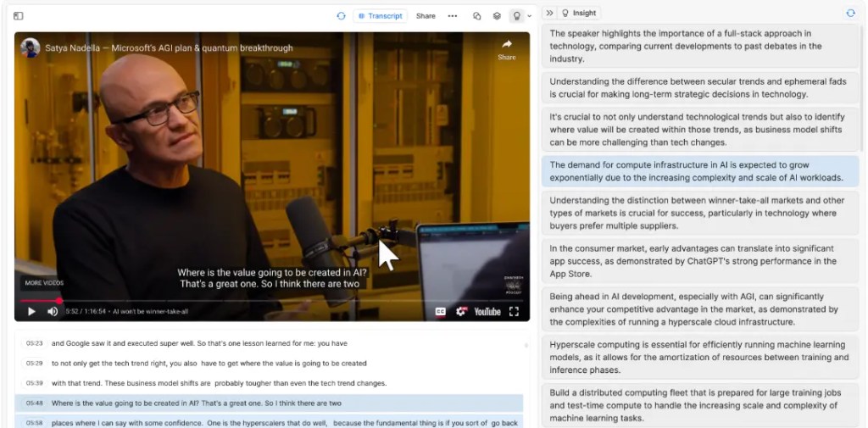Share the video via YouTube arrow
868x428 pixels.
point(507,49)
